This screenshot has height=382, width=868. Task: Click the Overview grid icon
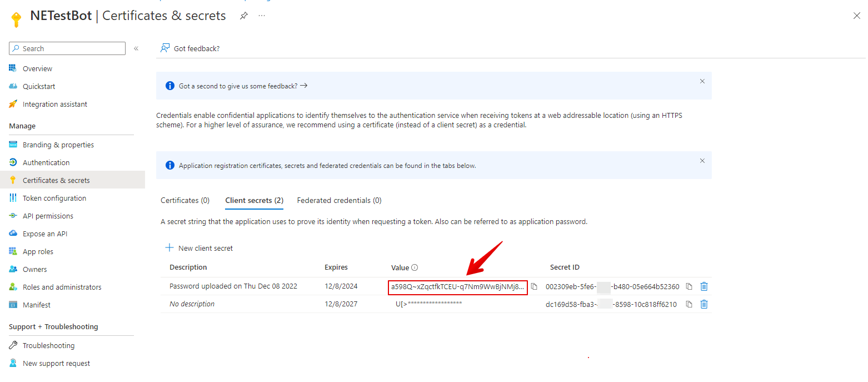click(13, 68)
